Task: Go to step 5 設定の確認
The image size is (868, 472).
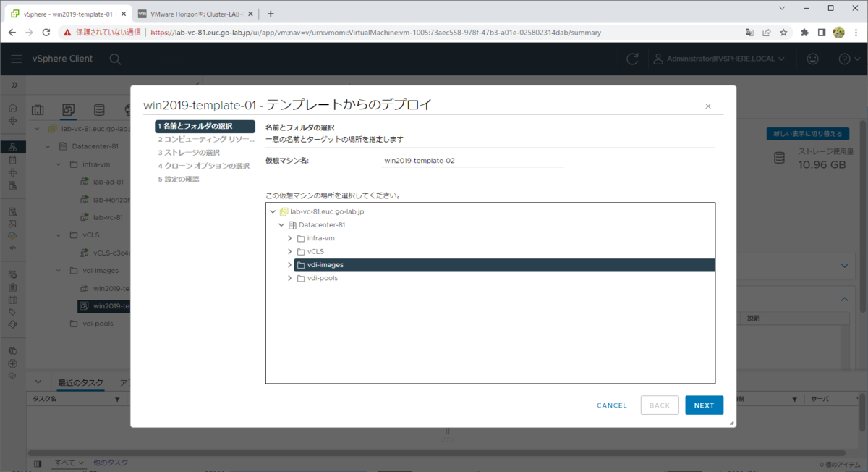Action: tap(179, 179)
